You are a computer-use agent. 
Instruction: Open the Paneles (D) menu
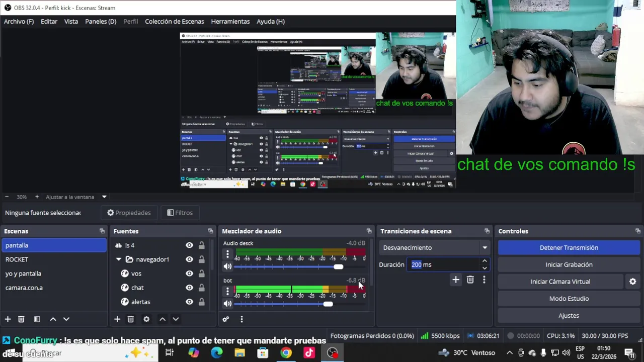(101, 22)
